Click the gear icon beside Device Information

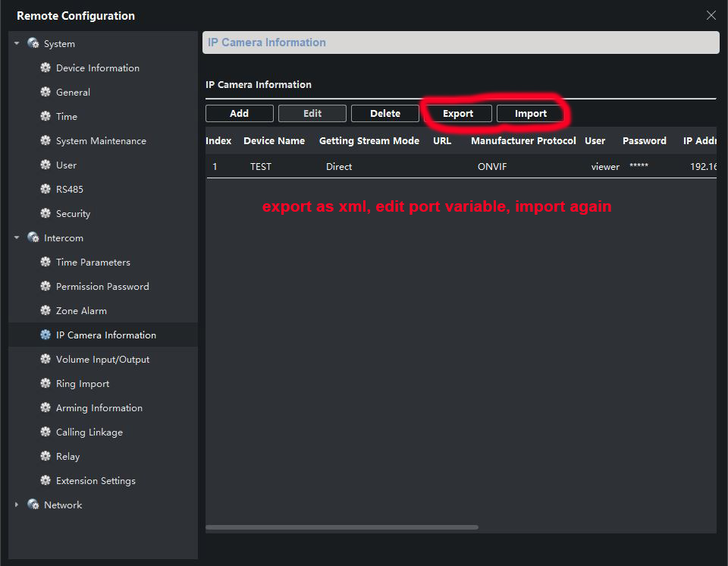click(45, 68)
